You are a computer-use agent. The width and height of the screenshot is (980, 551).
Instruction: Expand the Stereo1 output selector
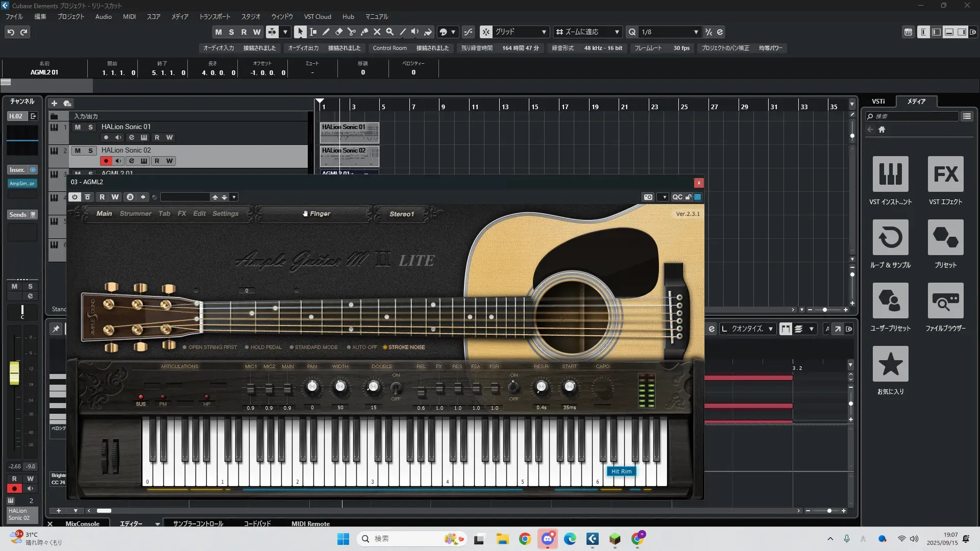(402, 214)
